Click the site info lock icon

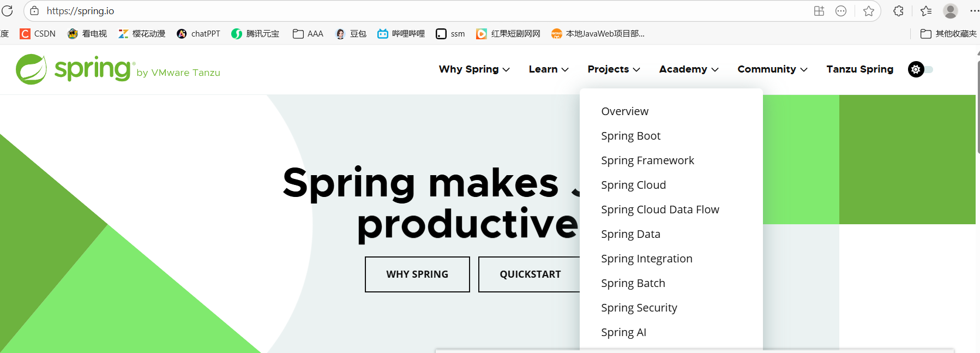coord(34,11)
